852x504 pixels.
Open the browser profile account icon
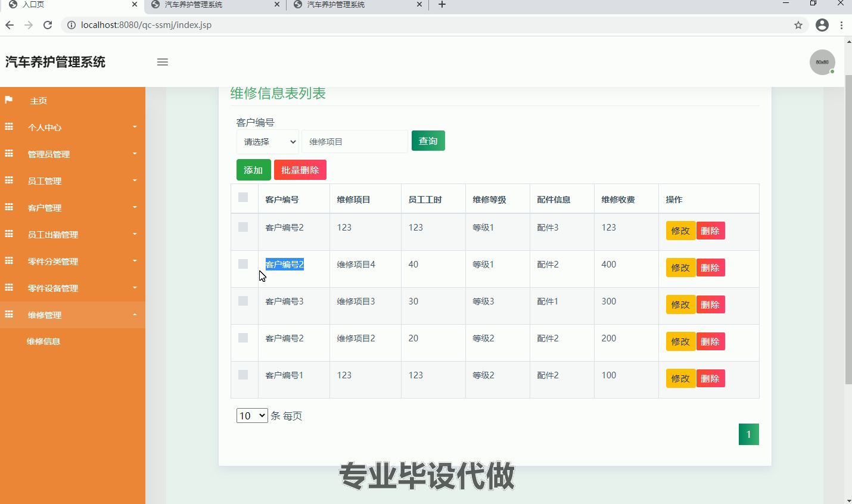pyautogui.click(x=822, y=25)
